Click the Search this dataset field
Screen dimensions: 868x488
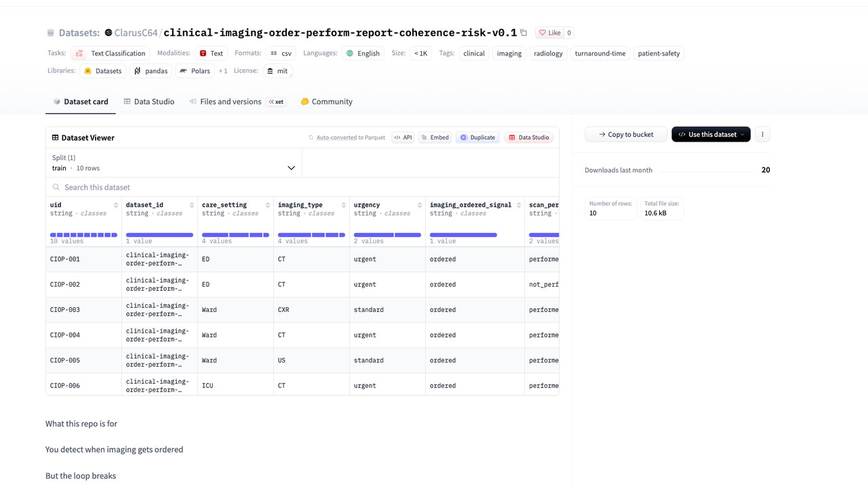click(302, 187)
